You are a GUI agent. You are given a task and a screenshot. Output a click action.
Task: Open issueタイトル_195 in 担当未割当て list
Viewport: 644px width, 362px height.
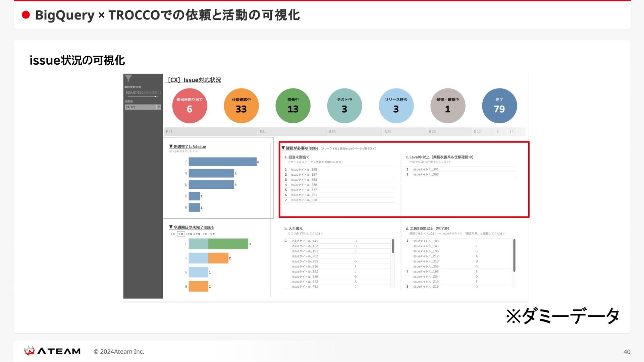(x=304, y=170)
